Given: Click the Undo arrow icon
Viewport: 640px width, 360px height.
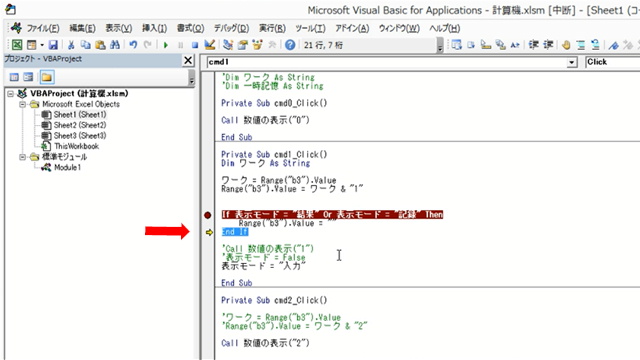Looking at the screenshot, I should click(133, 45).
